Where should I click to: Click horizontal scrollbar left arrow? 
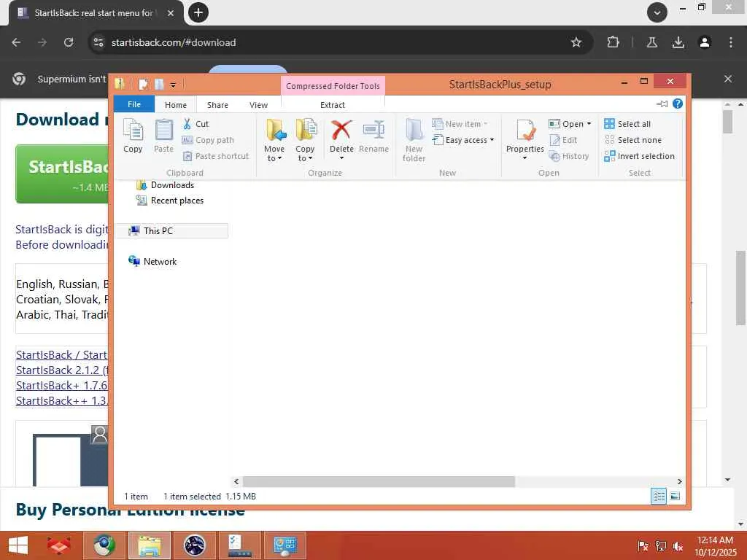pyautogui.click(x=236, y=481)
